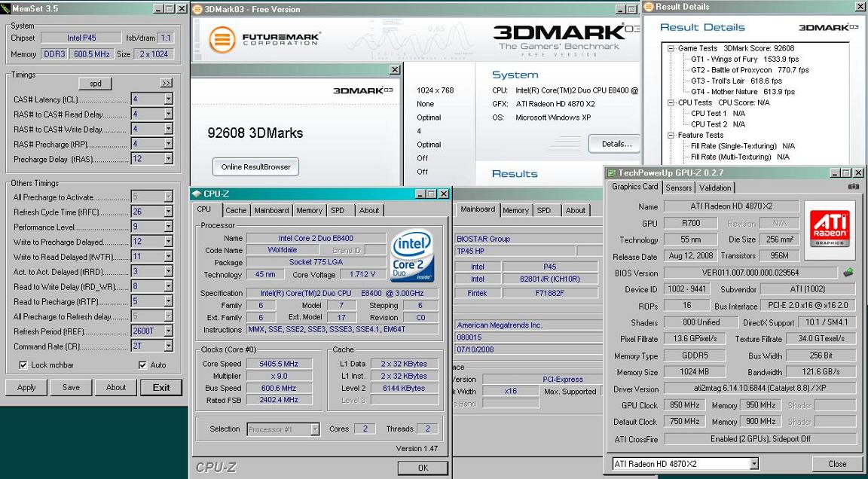Image resolution: width=868 pixels, height=479 pixels.
Task: Click the BIOS version save chip icon
Action: pos(848,273)
